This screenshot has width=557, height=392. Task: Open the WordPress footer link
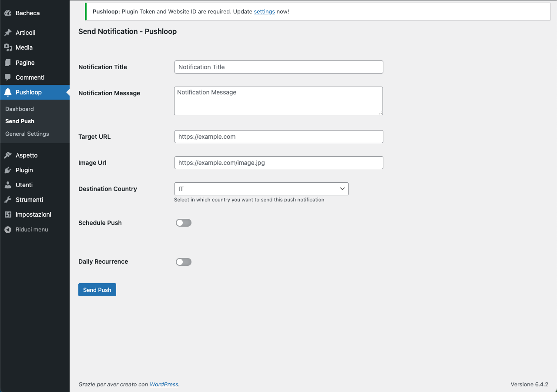164,385
